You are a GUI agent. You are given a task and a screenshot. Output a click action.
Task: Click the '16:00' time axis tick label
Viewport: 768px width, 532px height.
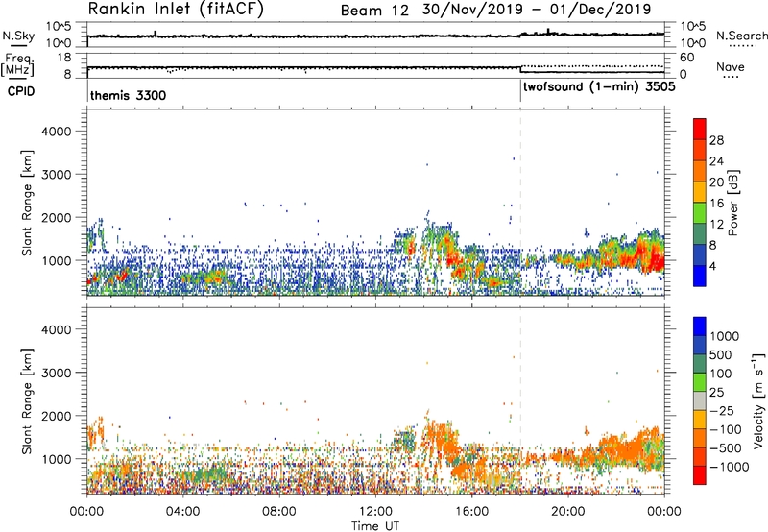pos(471,512)
